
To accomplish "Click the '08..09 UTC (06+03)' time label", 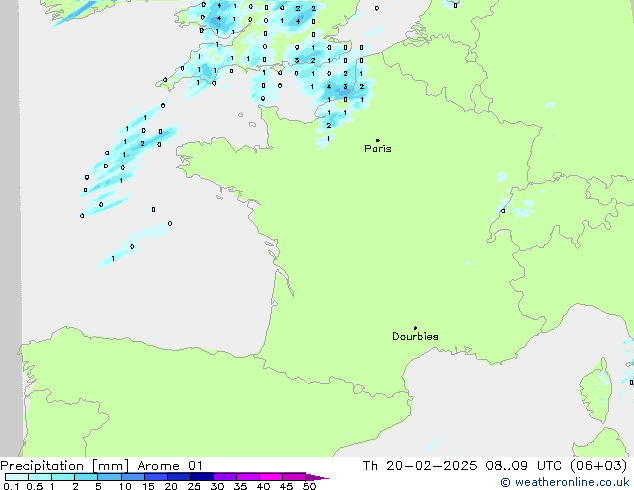I will 556,466.
